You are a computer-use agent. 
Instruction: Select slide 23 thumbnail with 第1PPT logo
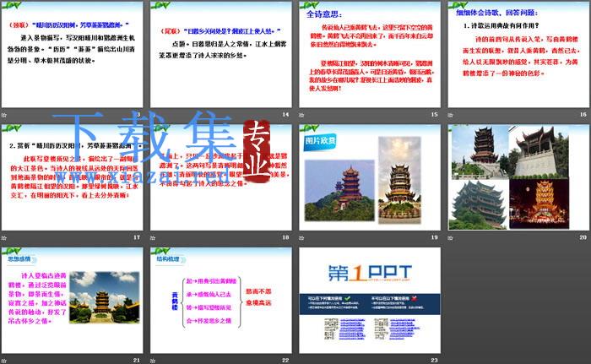pos(370,301)
